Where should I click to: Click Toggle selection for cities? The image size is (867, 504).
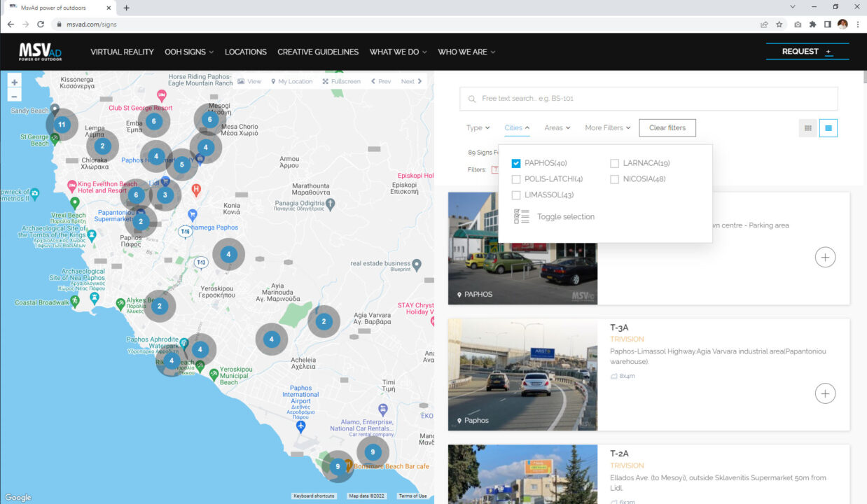pyautogui.click(x=554, y=217)
